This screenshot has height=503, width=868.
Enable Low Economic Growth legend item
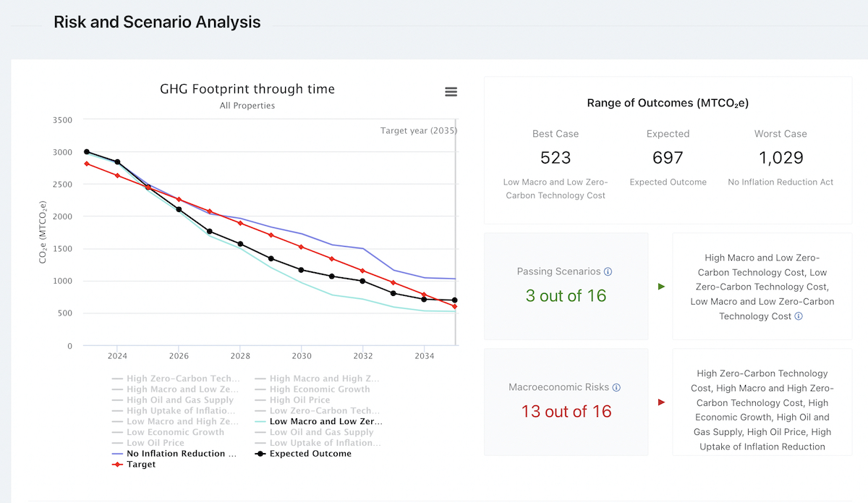tap(175, 432)
